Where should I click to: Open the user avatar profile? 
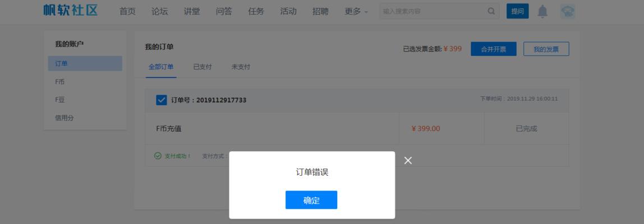pyautogui.click(x=568, y=12)
